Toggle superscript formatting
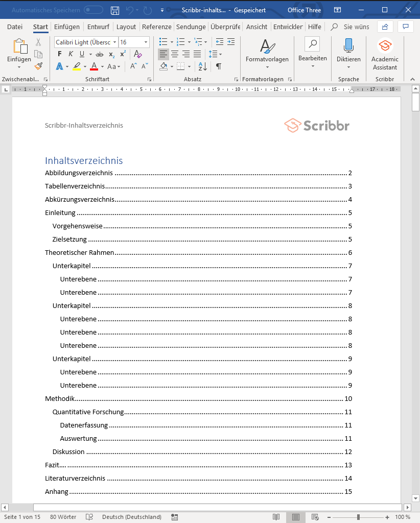 click(123, 54)
